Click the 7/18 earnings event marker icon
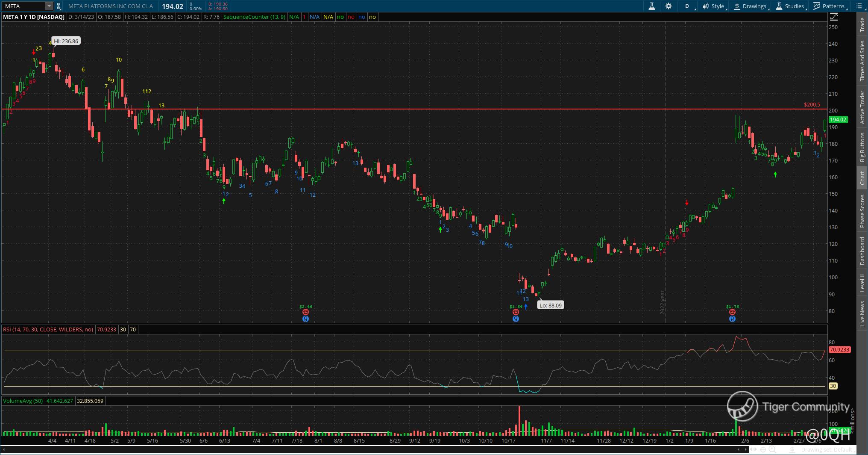This screenshot has height=455, width=868. pos(305,312)
